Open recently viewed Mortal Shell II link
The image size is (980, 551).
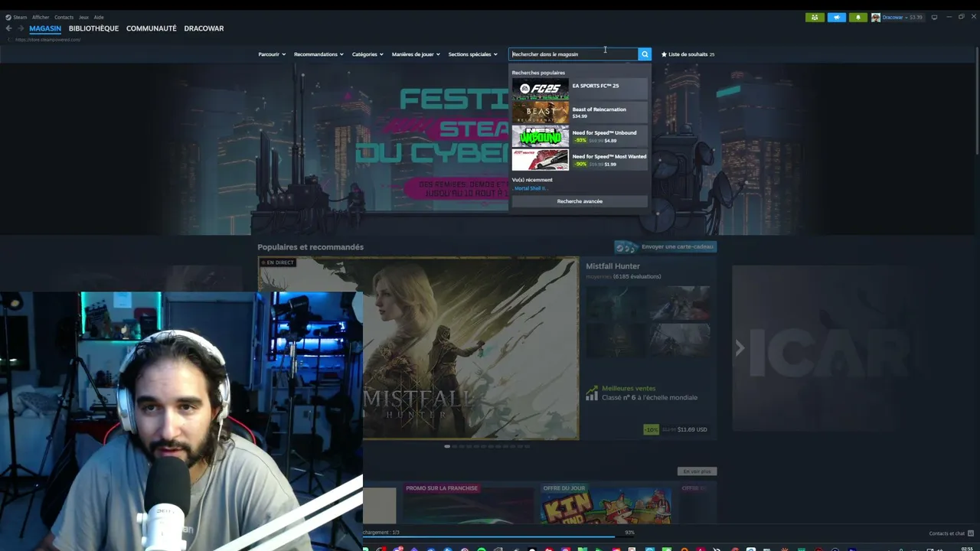pyautogui.click(x=531, y=188)
